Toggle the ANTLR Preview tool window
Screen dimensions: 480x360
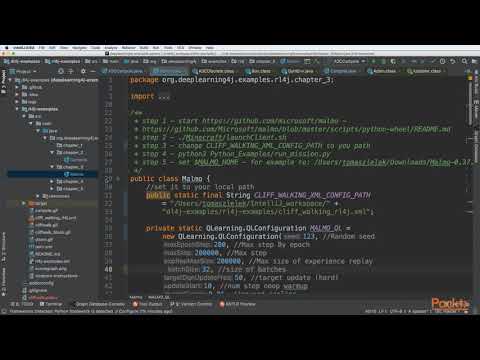(238, 304)
